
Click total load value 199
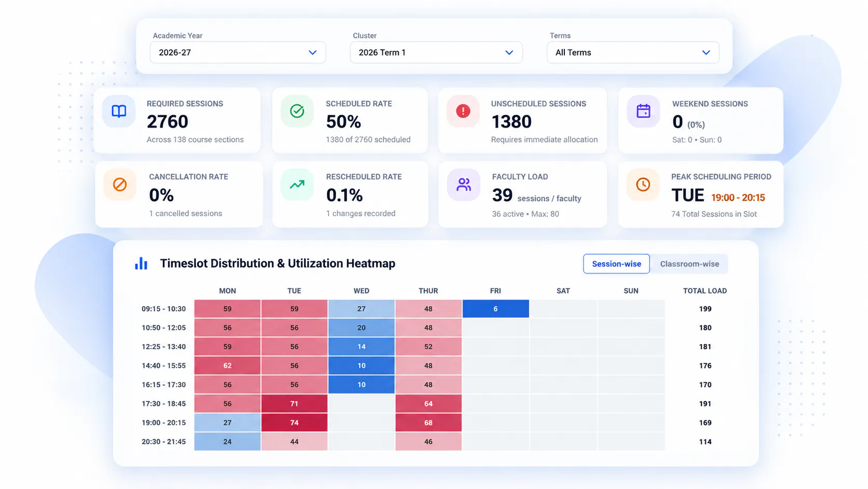pos(705,309)
